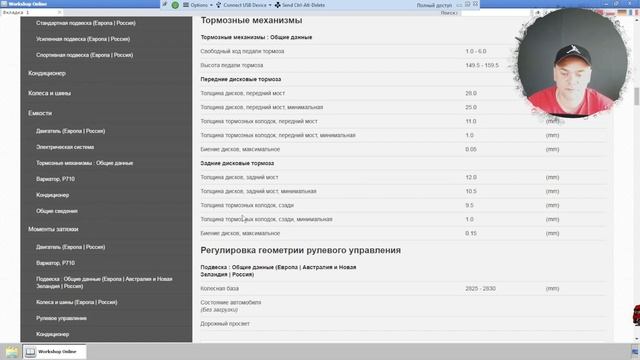Screen dimensions: 640x360
Task: Open Двигатель (Европа | Россия) under Емкости
Action: coord(71,131)
